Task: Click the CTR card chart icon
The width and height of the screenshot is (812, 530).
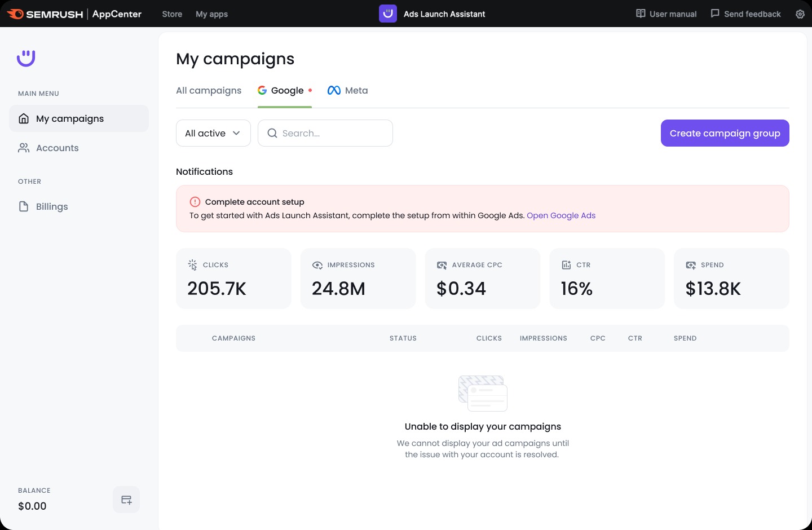Action: (566, 265)
